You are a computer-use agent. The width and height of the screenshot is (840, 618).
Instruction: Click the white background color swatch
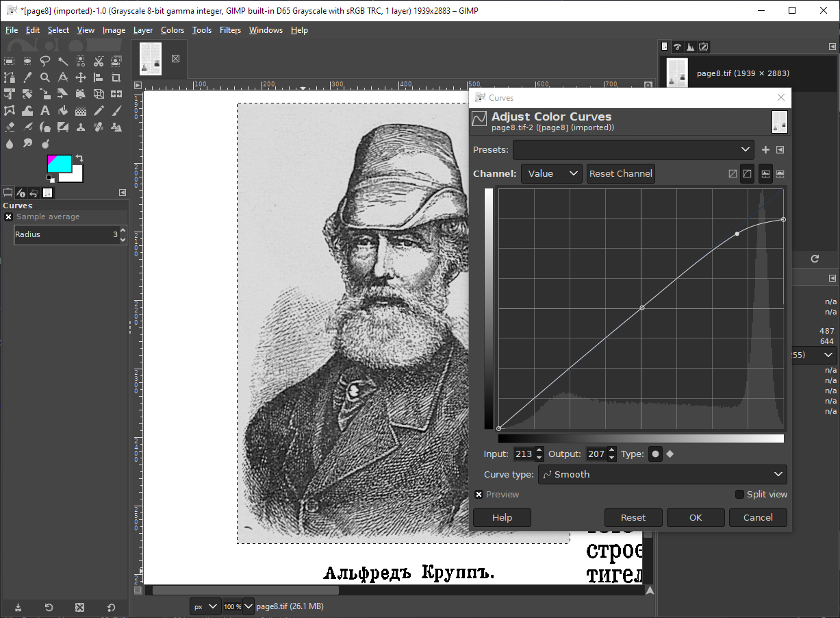tap(75, 175)
